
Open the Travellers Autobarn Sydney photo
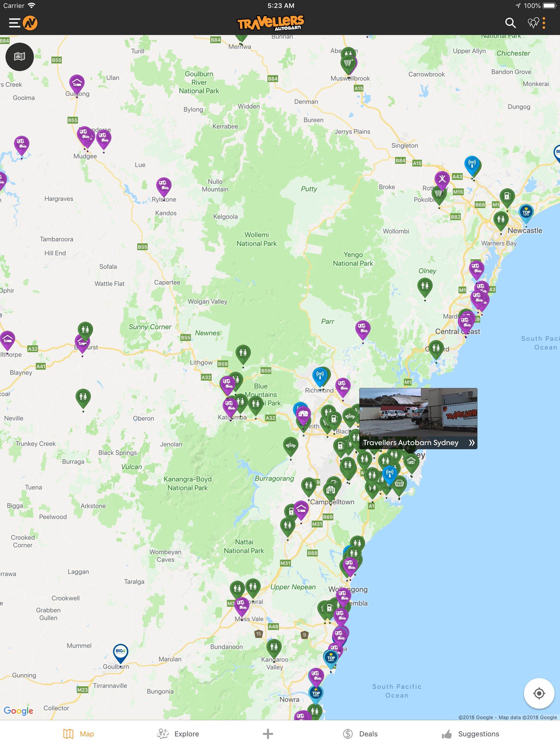click(x=418, y=412)
